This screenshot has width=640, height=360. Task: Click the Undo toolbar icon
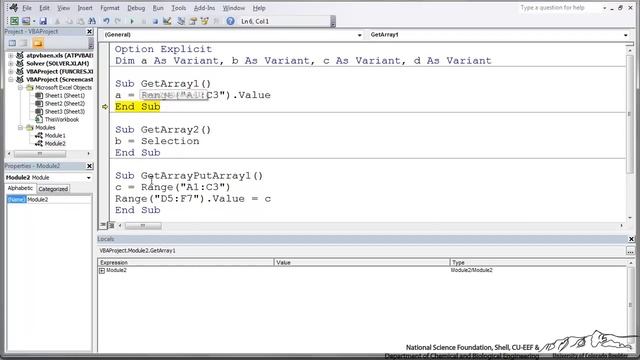(106, 21)
